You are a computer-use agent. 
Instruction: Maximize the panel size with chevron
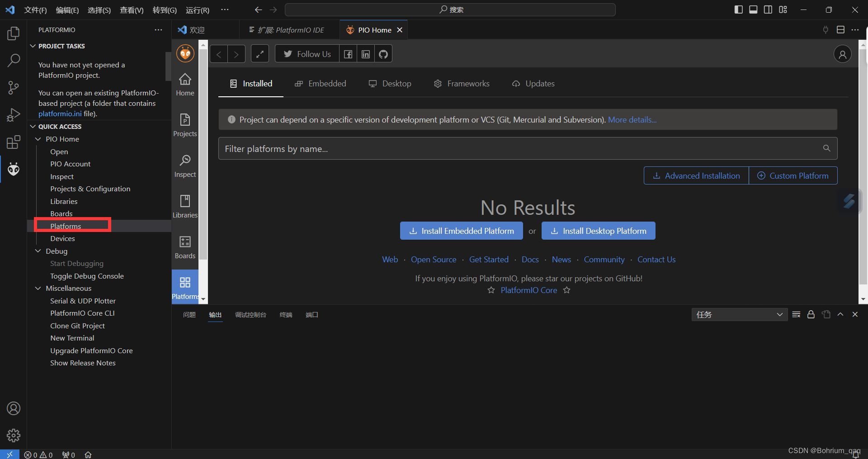click(840, 314)
